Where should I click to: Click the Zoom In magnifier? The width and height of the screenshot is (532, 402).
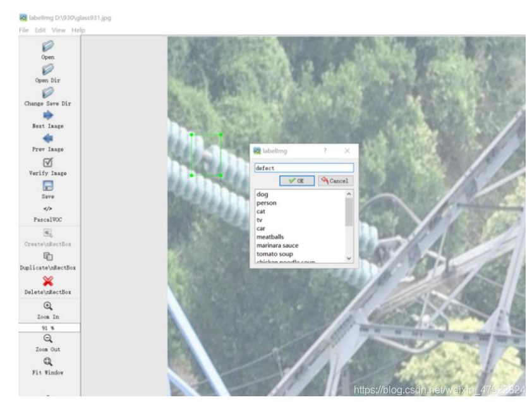(x=48, y=306)
